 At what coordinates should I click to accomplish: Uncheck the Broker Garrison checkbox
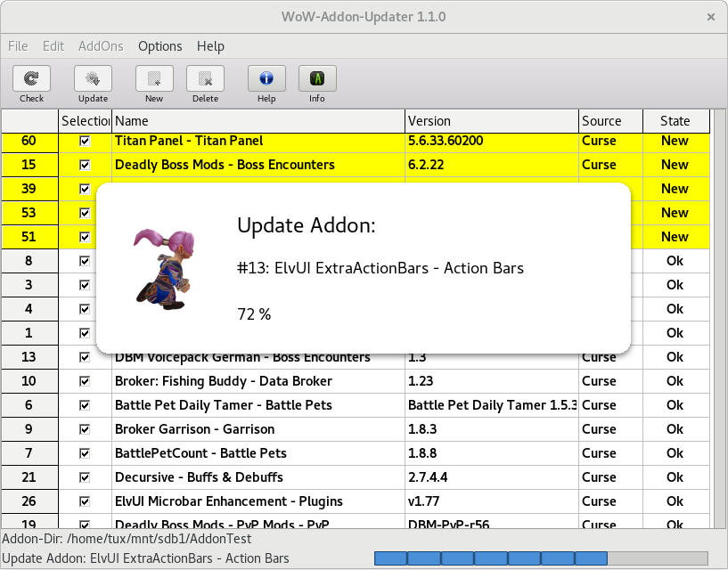click(85, 429)
